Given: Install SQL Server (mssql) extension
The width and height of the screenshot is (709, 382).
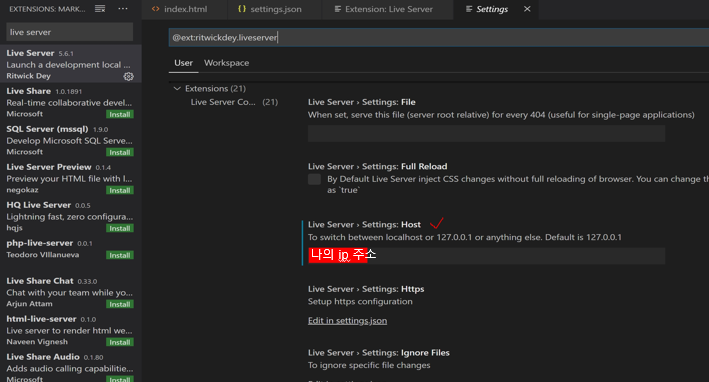Looking at the screenshot, I should (x=120, y=152).
